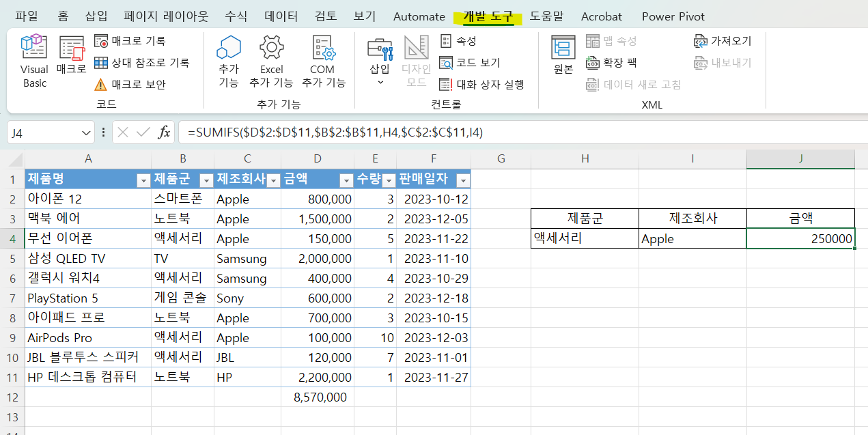Switch to the 페이지 레이아웃 tab
This screenshot has height=435, width=868.
click(166, 16)
